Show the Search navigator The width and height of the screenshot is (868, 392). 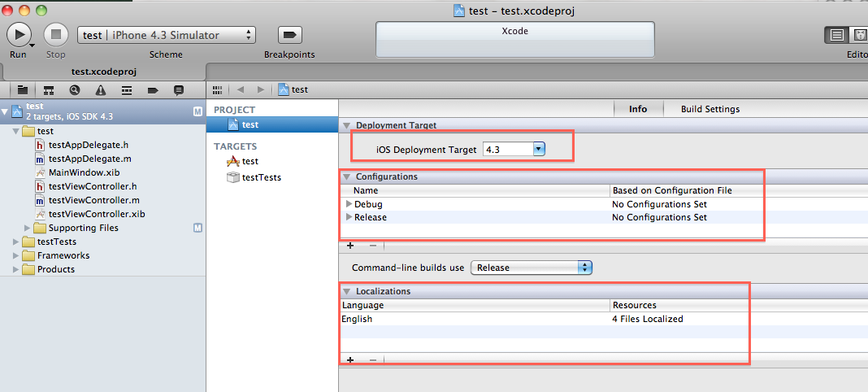click(75, 89)
